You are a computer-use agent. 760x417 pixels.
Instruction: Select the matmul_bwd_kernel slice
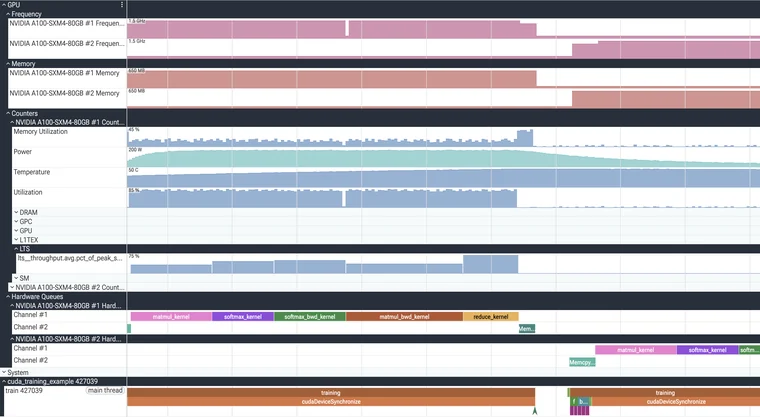404,317
